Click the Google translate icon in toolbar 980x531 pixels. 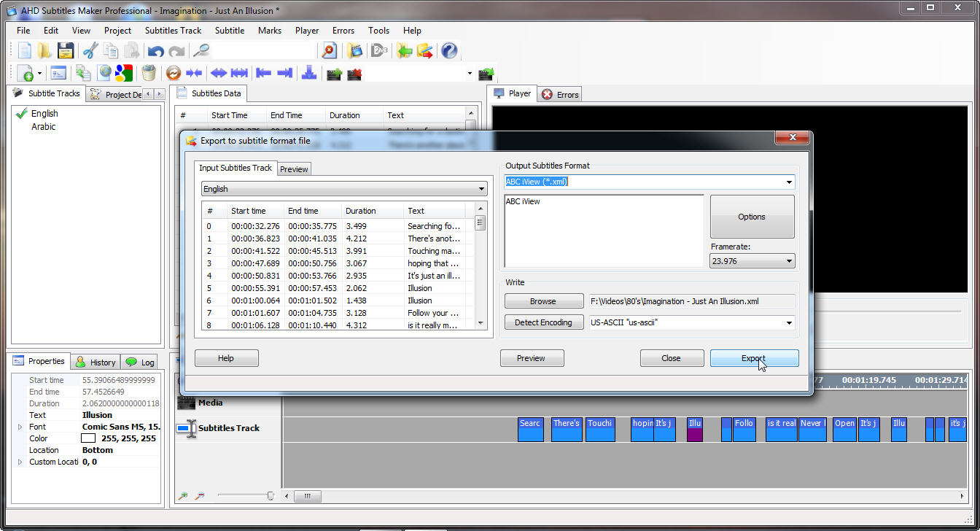tap(123, 73)
